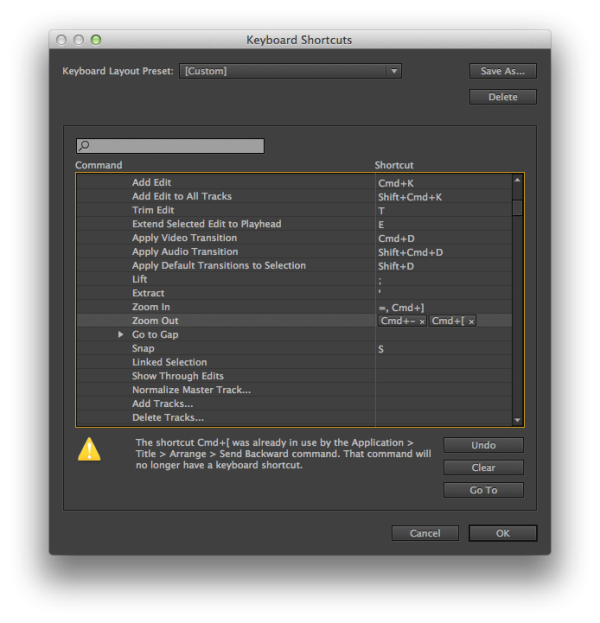Click the magnifier icon in search field
This screenshot has height=623, width=600.
point(84,146)
